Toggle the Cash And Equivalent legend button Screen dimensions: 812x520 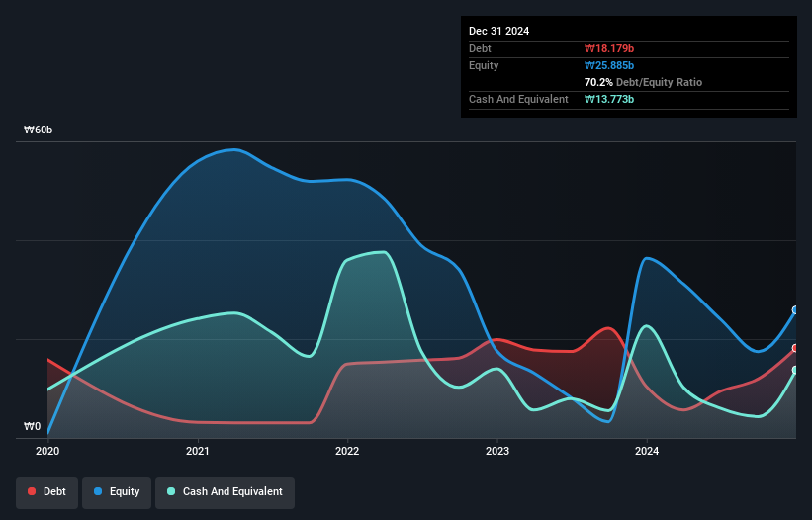point(225,492)
